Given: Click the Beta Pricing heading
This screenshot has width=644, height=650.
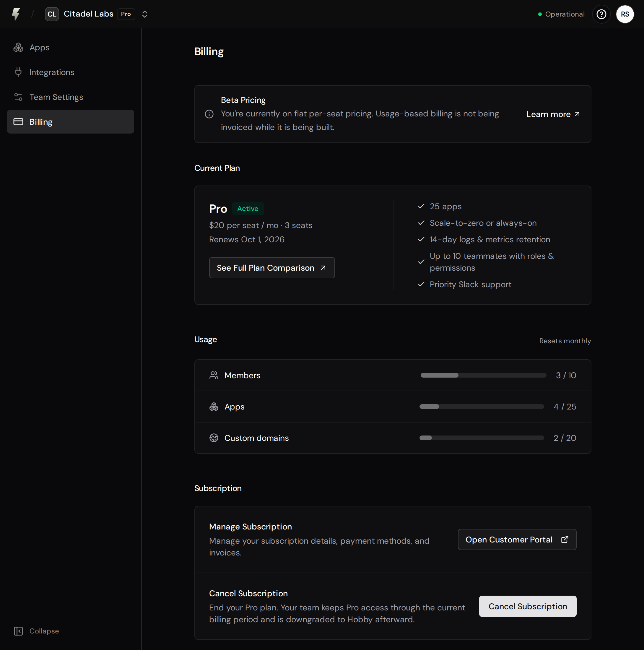Looking at the screenshot, I should point(243,100).
